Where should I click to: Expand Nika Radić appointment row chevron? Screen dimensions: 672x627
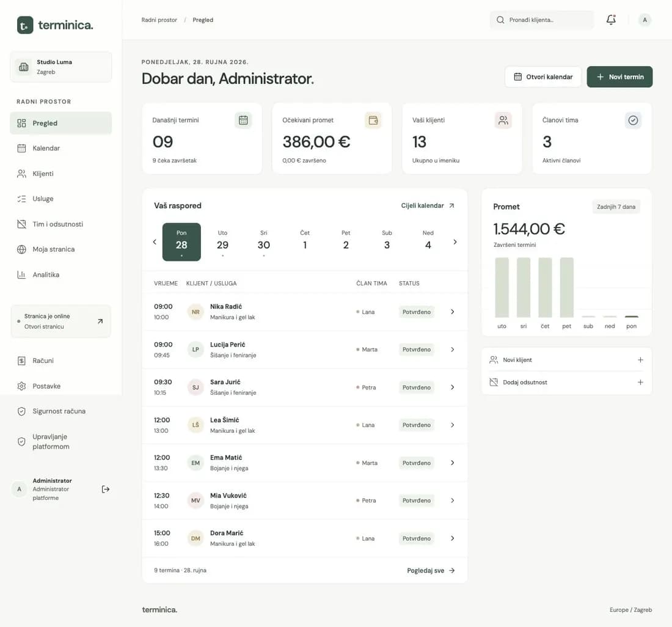pyautogui.click(x=452, y=312)
